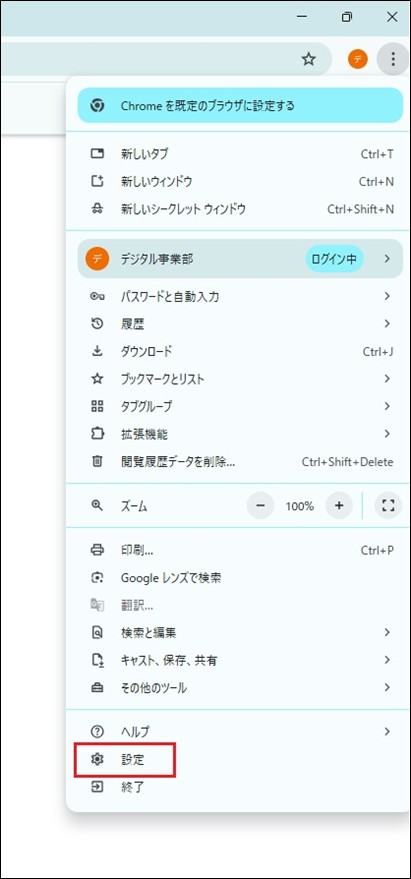Click Chrome を既定のブラウザに設定する banner
Screen dimensions: 411x879
point(240,105)
